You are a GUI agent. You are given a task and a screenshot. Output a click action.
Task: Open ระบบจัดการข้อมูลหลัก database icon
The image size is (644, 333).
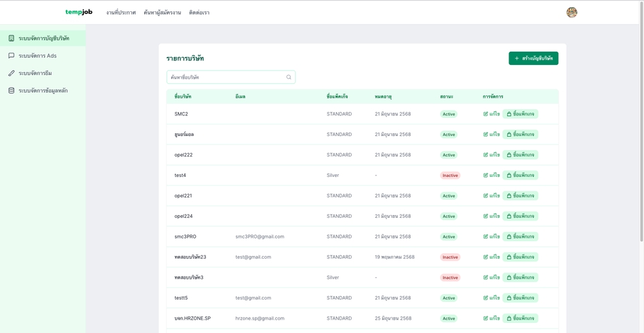[11, 90]
